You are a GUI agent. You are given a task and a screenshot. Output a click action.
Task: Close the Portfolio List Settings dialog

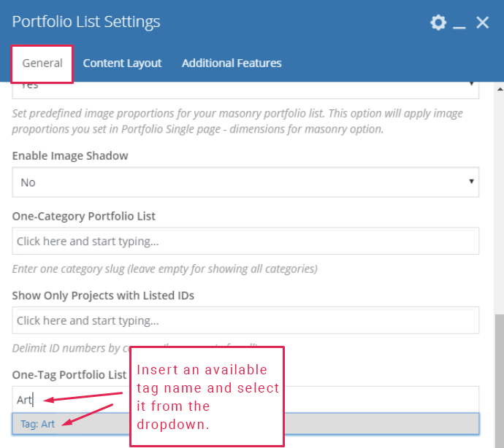[483, 23]
